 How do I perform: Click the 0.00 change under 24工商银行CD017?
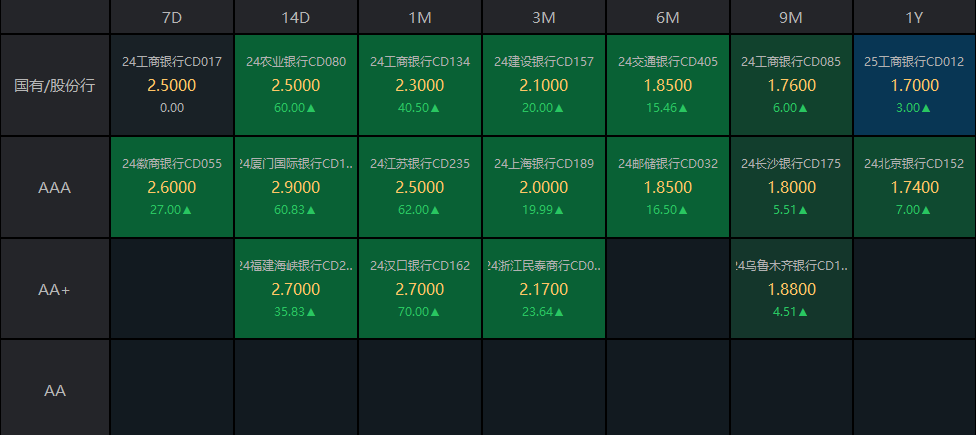coord(172,108)
